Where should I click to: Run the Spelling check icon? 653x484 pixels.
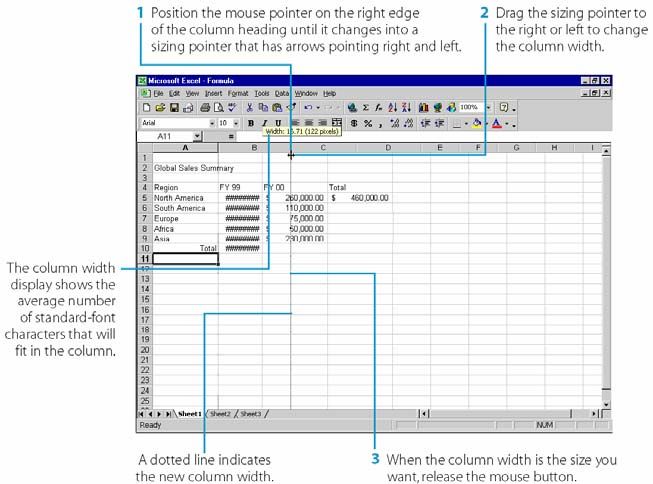click(x=232, y=108)
